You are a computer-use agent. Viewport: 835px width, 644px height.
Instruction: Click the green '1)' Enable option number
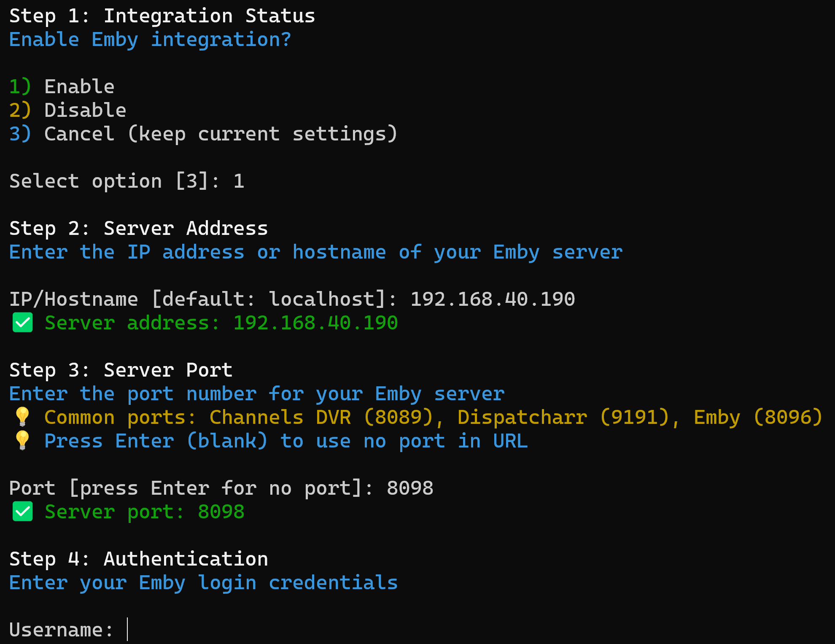(x=20, y=87)
